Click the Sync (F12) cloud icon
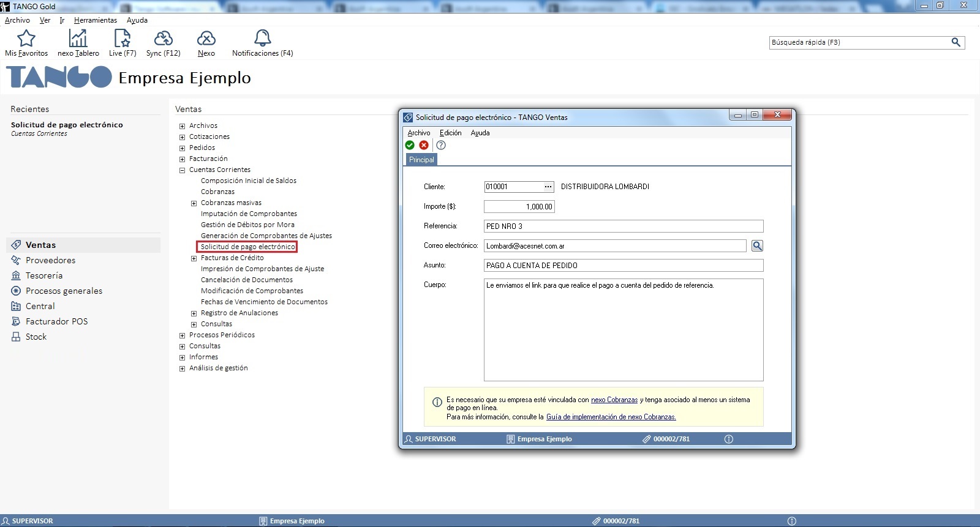This screenshot has height=527, width=980. click(163, 39)
